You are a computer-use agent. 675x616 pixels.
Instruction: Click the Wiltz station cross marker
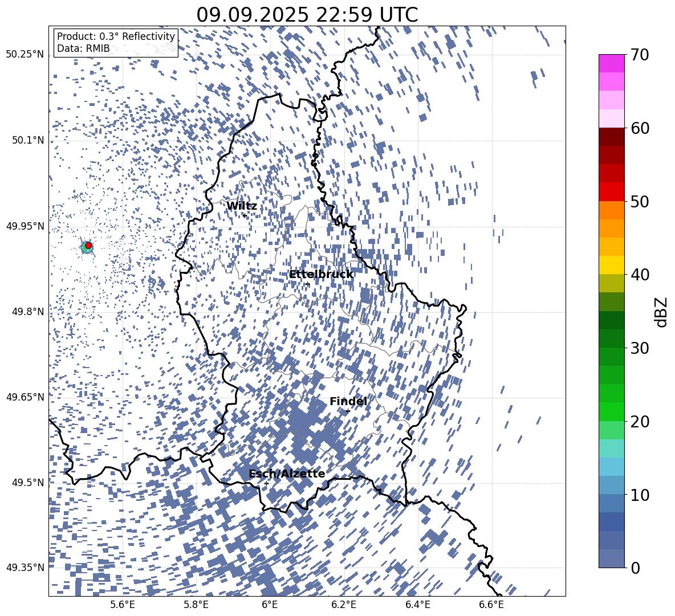245,215
